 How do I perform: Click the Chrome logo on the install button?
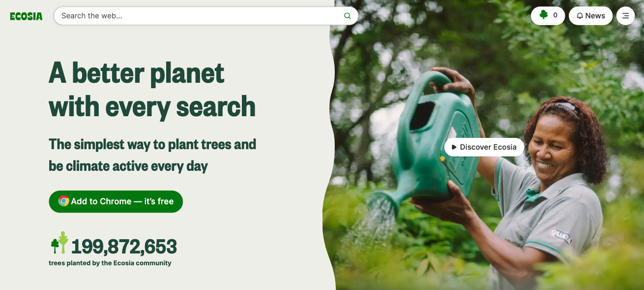click(x=63, y=201)
